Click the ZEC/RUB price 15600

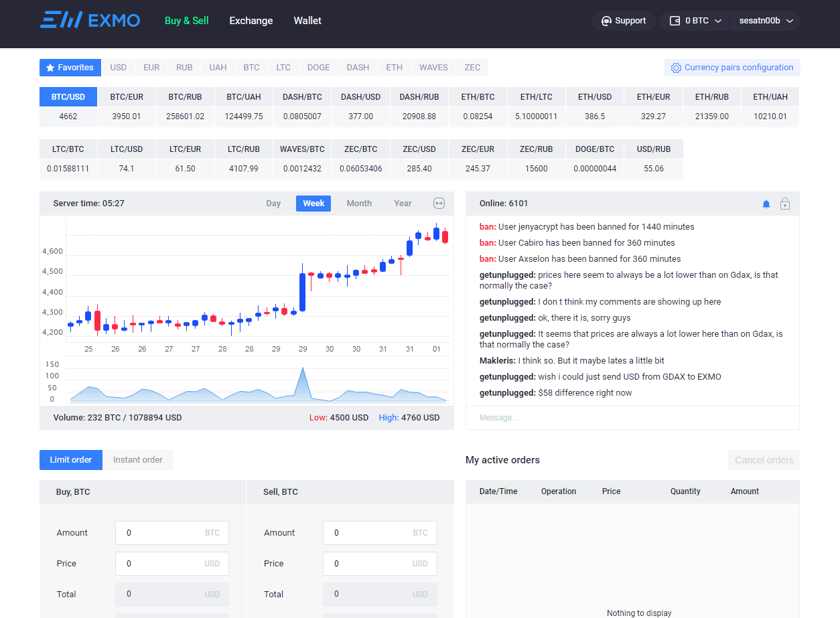pos(536,169)
